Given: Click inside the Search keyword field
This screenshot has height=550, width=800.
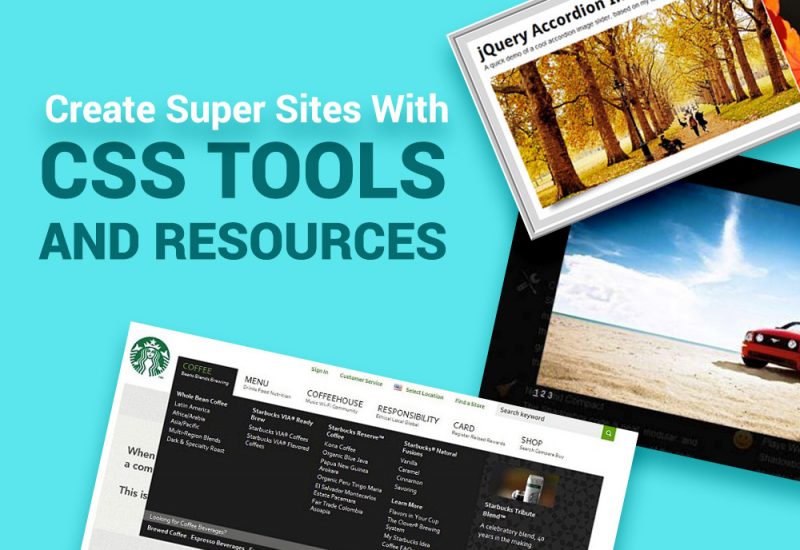Looking at the screenshot, I should pos(548,419).
